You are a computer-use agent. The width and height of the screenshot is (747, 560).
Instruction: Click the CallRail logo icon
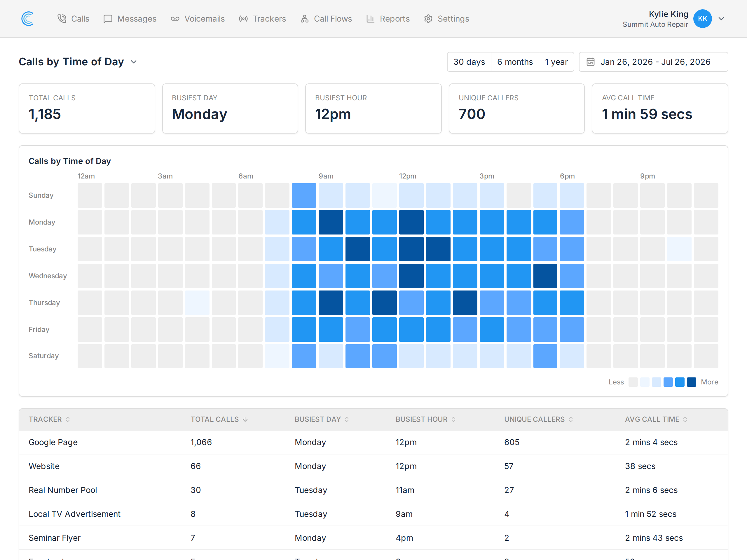[x=27, y=19]
